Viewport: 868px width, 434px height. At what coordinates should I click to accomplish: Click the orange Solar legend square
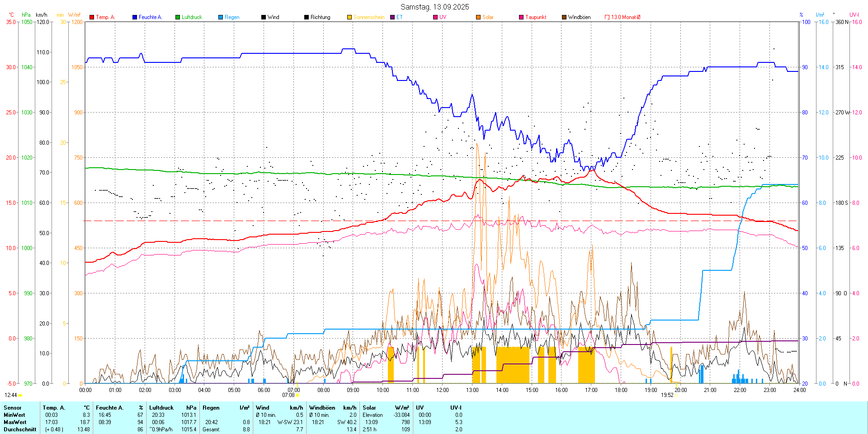pos(478,17)
